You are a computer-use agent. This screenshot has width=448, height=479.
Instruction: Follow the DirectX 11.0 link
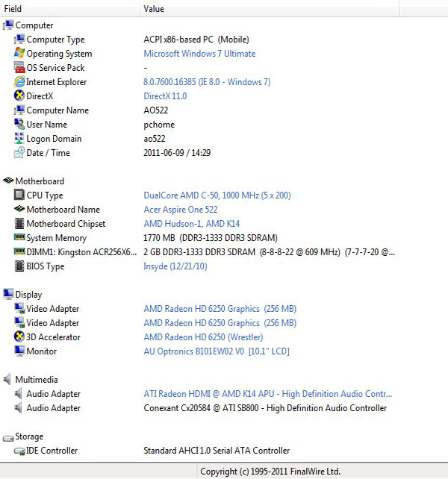click(x=165, y=96)
